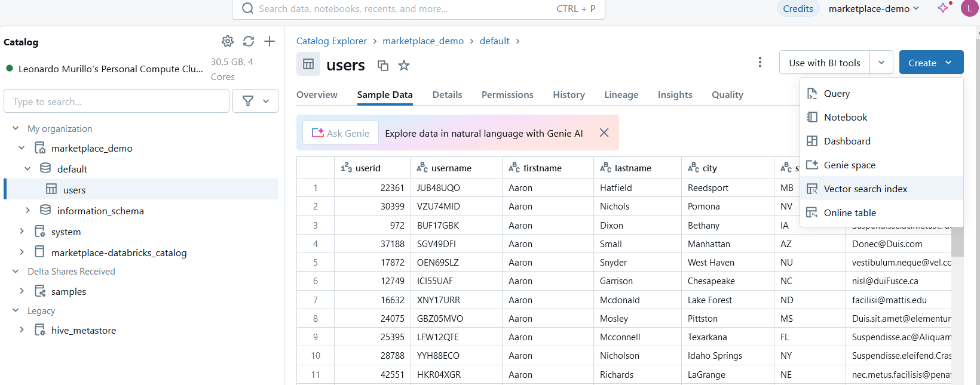Open the marketplace-demo workspace switcher

pos(873,8)
